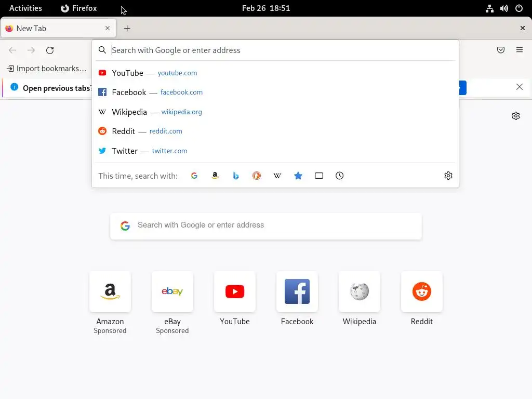Open power menu in top bar
This screenshot has width=532, height=399.
[519, 8]
